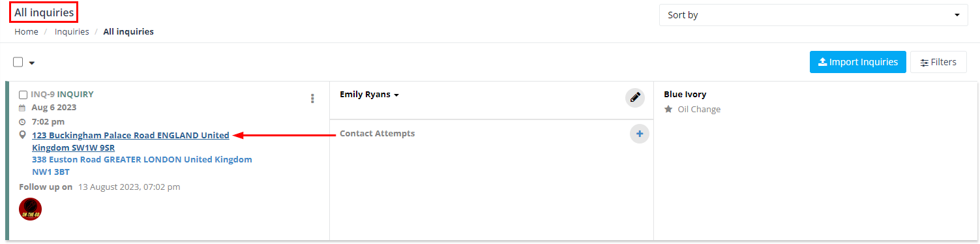Image resolution: width=980 pixels, height=244 pixels.
Task: Tick the INQ-9 inquiry checkbox
Action: click(23, 95)
